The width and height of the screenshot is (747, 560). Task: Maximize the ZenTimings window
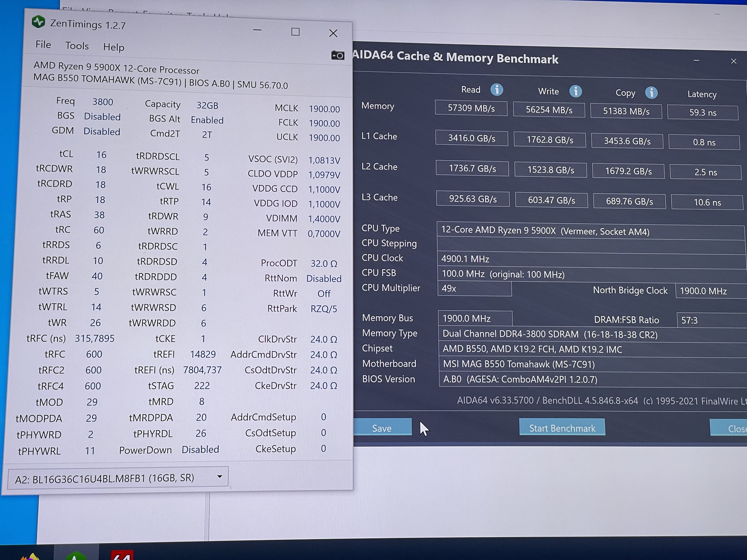click(295, 32)
